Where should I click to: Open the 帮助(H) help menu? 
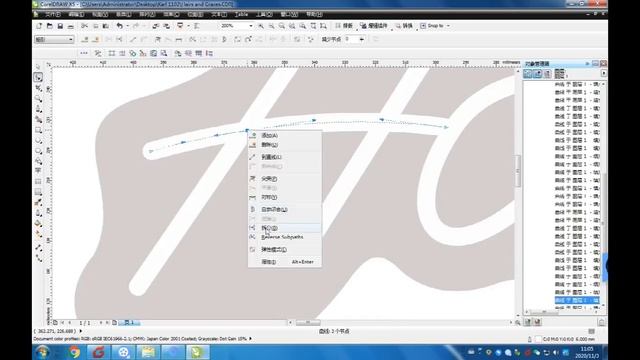pyautogui.click(x=314, y=14)
